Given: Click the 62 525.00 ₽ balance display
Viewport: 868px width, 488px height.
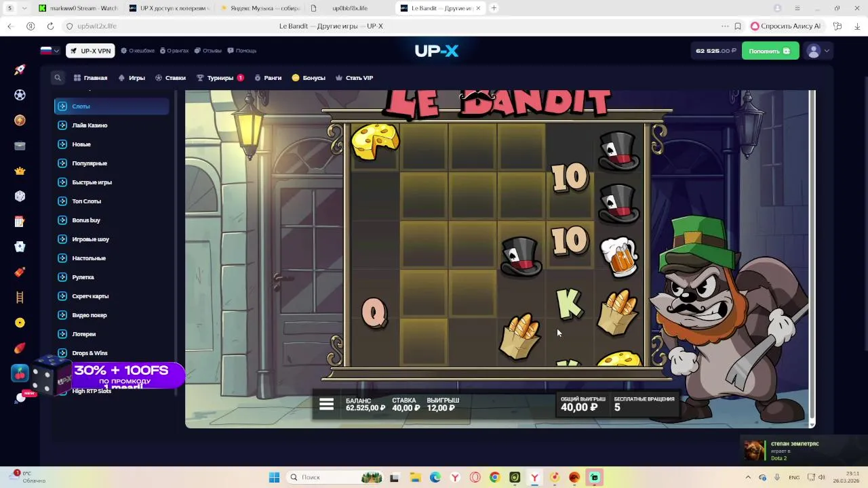Looking at the screenshot, I should (715, 51).
